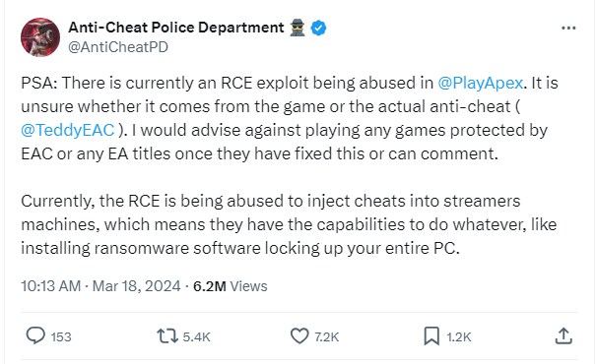The height and width of the screenshot is (364, 596).
Task: Click the retweet repost icon
Action: click(x=167, y=336)
